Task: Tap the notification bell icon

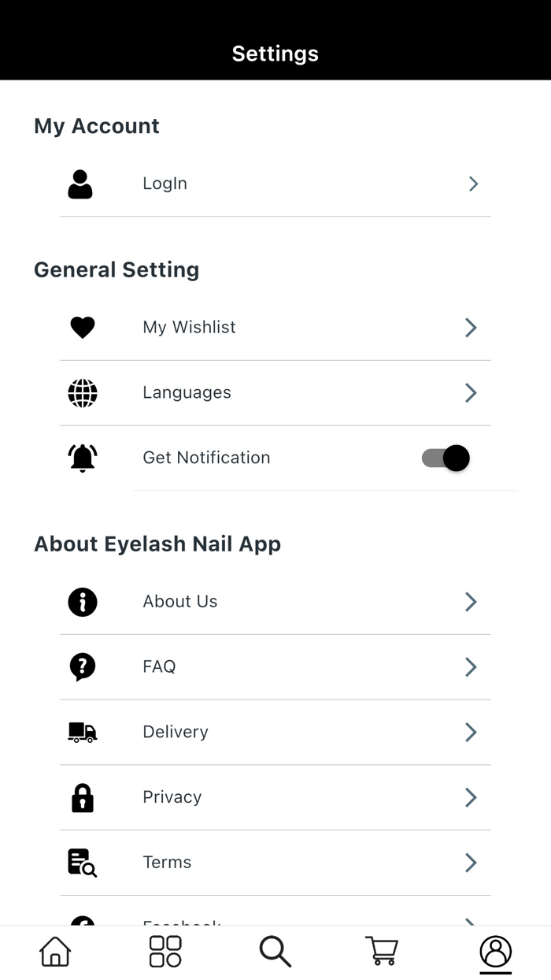Action: pyautogui.click(x=82, y=458)
